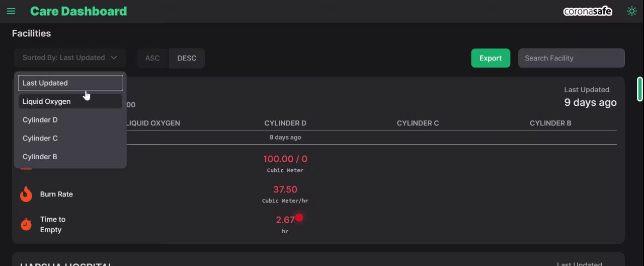
Task: Click the green vertical scrollbar thumb
Action: pos(640,89)
